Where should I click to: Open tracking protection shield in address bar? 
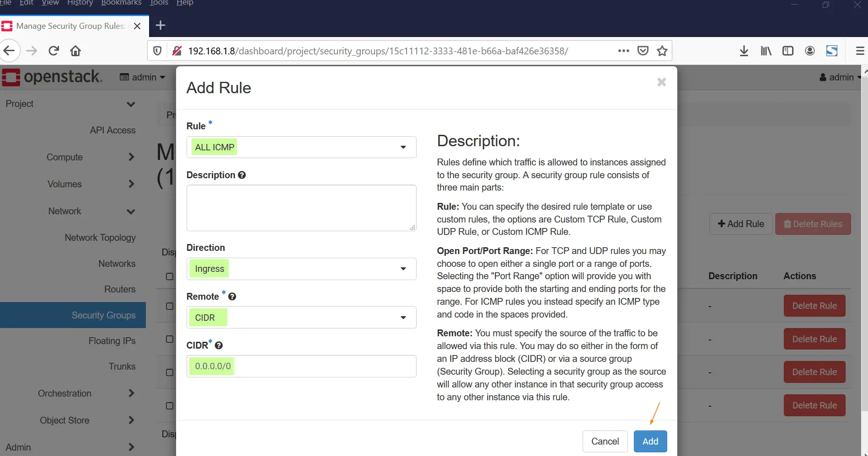tap(157, 51)
